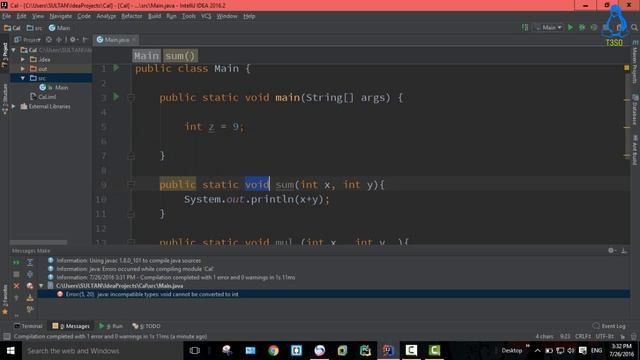
Task: Toggle the 1: Project tool window tab
Action: [5, 55]
